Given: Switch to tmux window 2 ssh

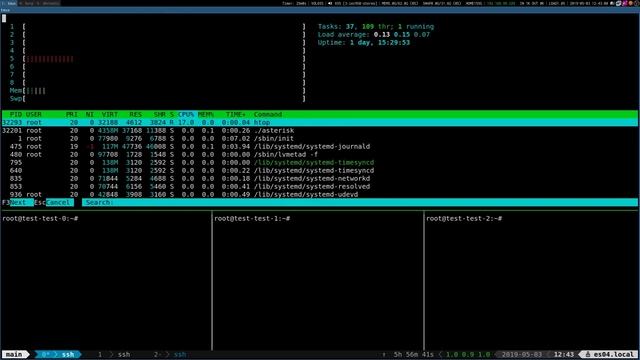Looking at the screenshot, I should pos(170,354).
